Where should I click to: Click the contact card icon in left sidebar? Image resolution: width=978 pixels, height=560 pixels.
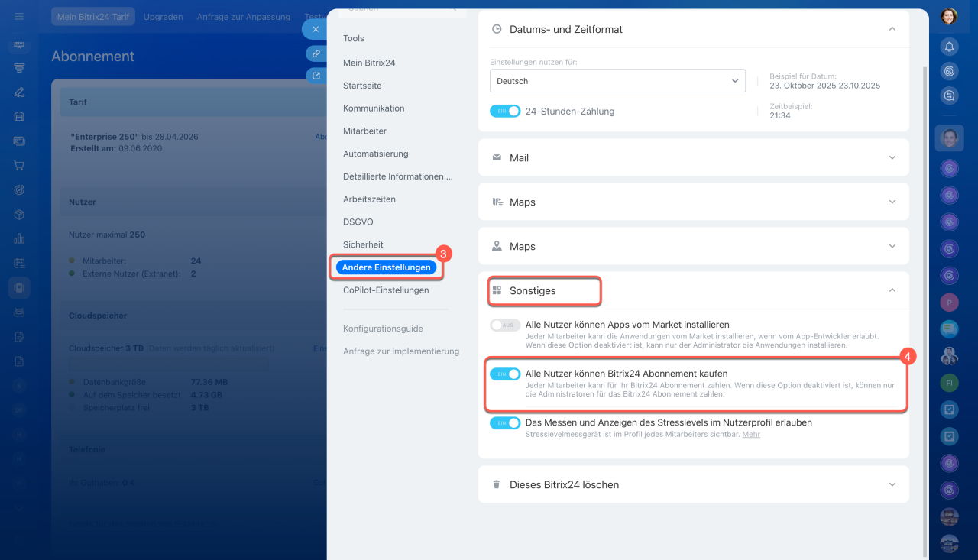point(19,141)
